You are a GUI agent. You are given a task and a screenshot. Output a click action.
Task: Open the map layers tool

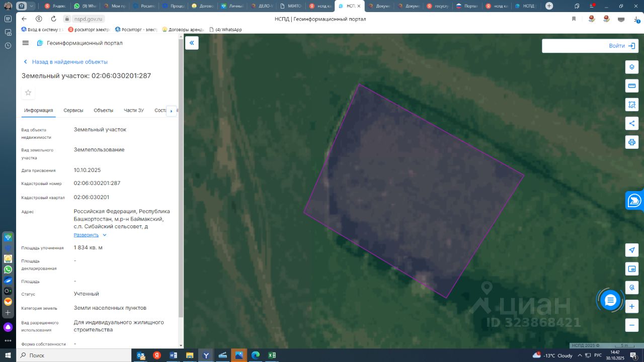(x=632, y=67)
